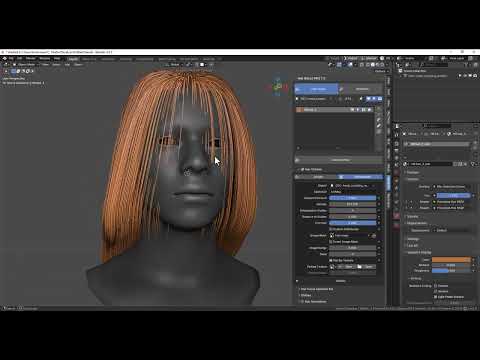This screenshot has height=360, width=480.
Task: Click the filter icon in the outliner header
Action: (466, 65)
